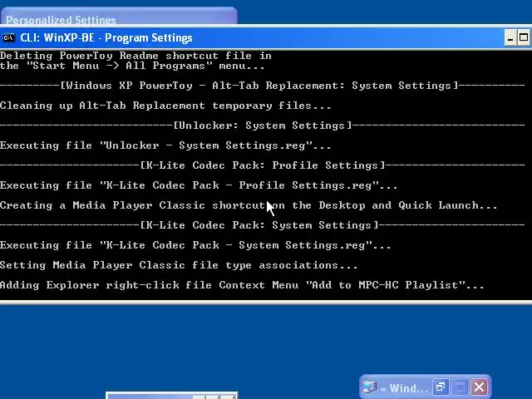Click the line "Deleting PowerToy Readme shortcut file in"
This screenshot has height=399, width=532.
tap(135, 56)
